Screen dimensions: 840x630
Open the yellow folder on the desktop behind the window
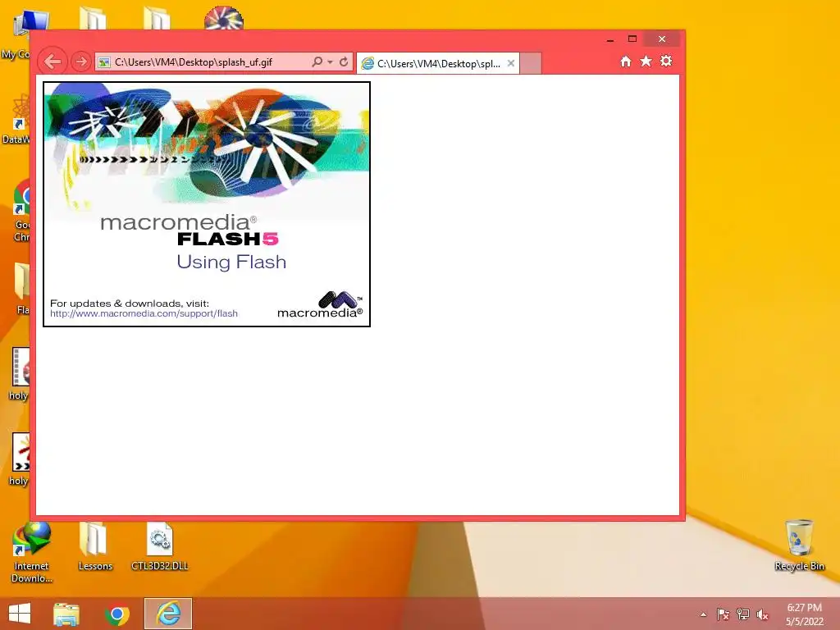92,19
